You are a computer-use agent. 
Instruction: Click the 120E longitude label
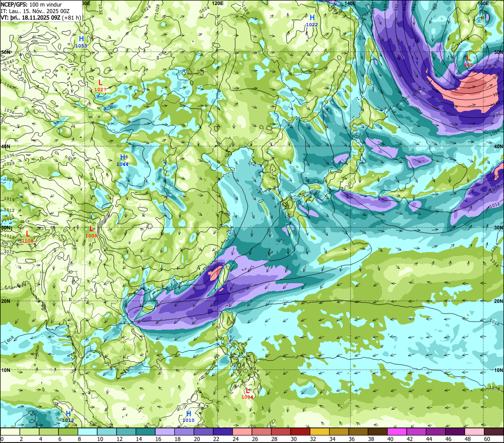218,3
